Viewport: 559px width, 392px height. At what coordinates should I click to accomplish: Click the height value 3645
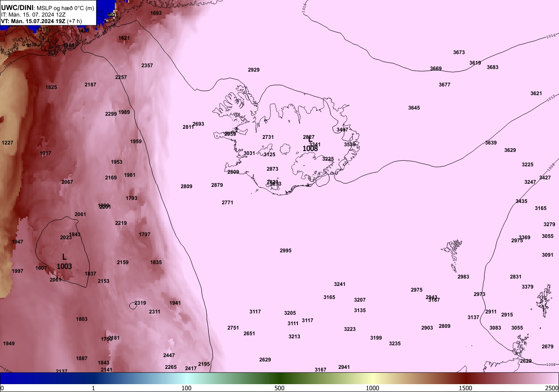click(414, 108)
